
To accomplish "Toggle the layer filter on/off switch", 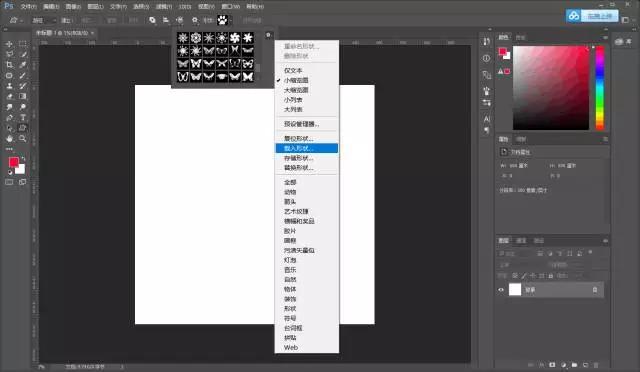I will click(590, 253).
